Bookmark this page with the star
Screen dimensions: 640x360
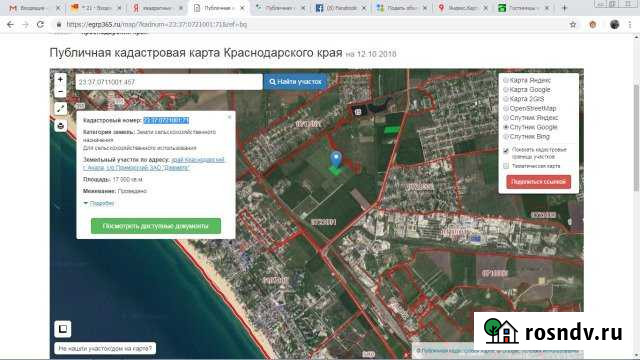point(573,24)
